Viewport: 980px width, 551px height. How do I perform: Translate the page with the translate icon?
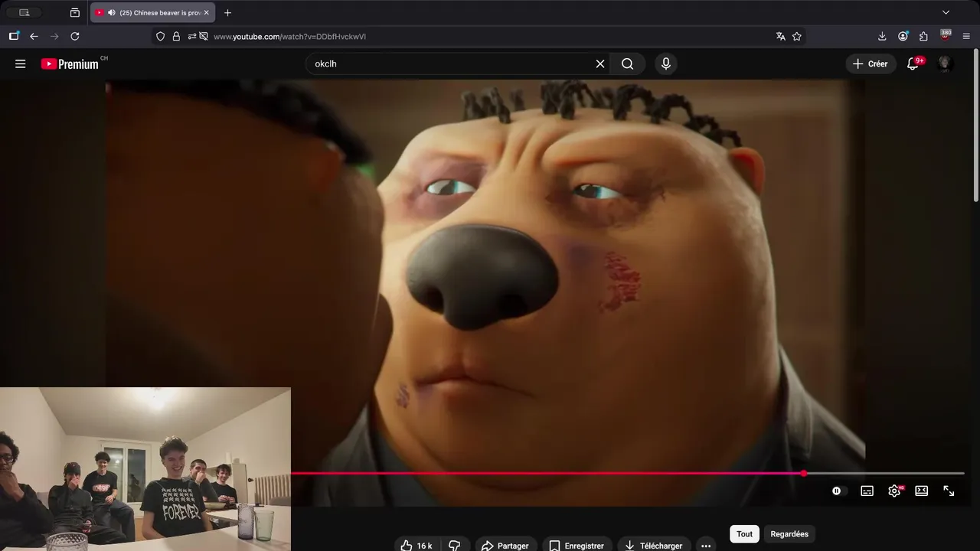pyautogui.click(x=780, y=36)
